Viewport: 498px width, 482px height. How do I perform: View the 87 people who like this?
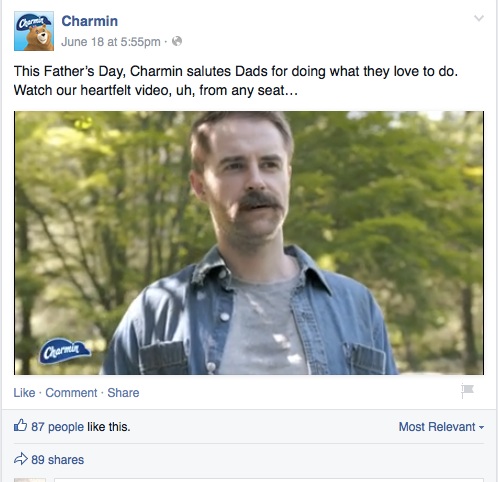point(57,427)
